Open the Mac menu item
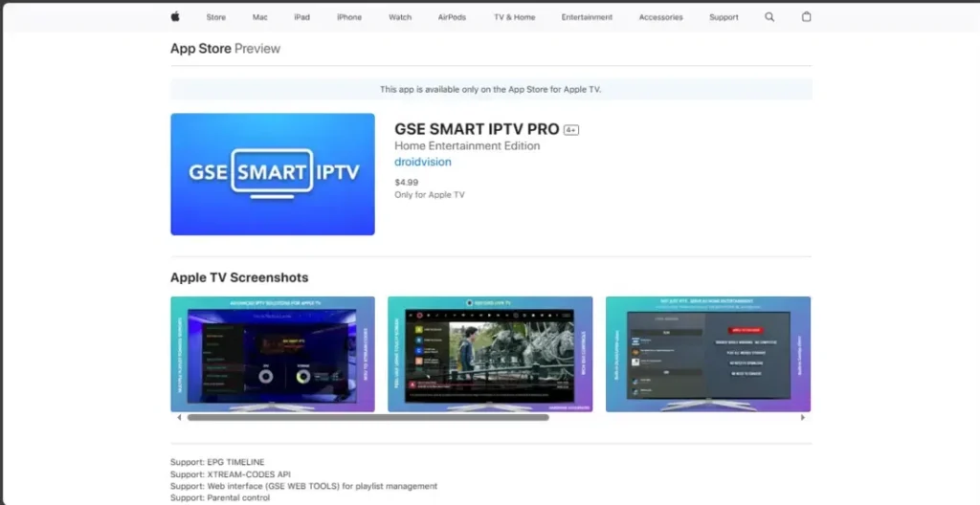 (260, 17)
